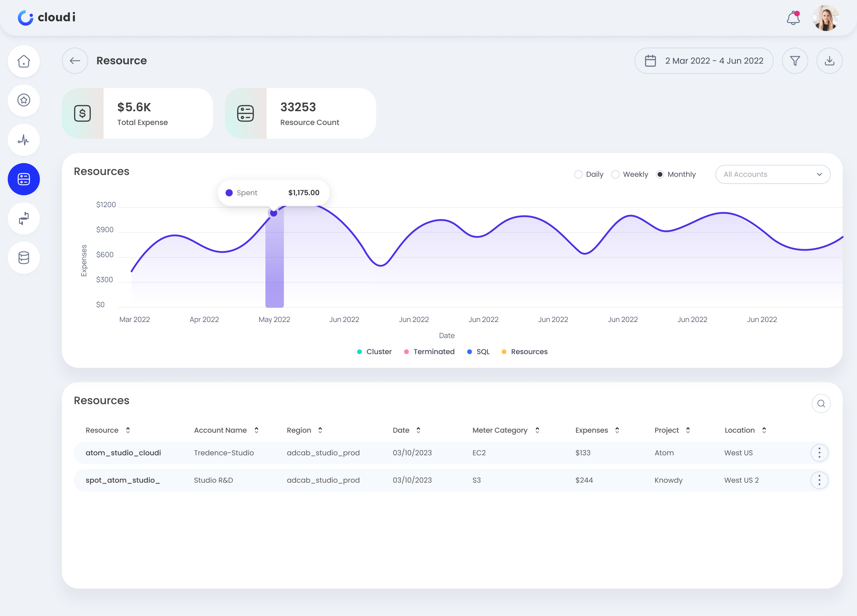Click the Resource Count card icon
The width and height of the screenshot is (857, 616).
(x=245, y=113)
